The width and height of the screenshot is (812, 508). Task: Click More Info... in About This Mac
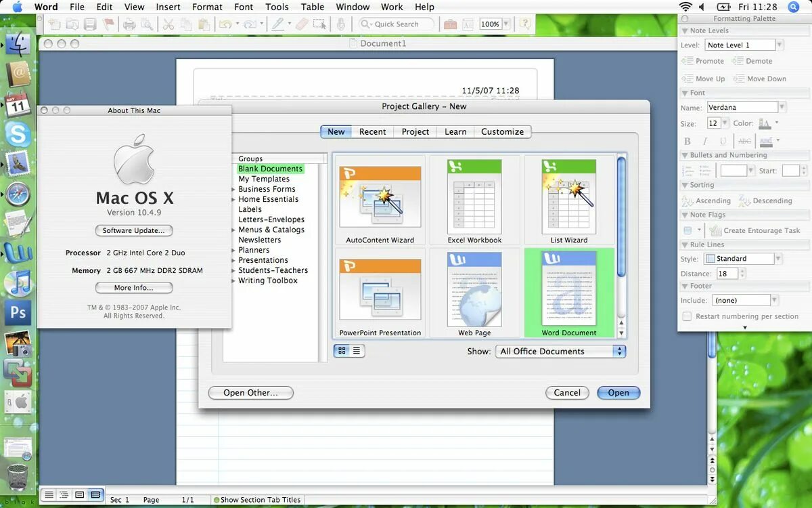tap(133, 288)
